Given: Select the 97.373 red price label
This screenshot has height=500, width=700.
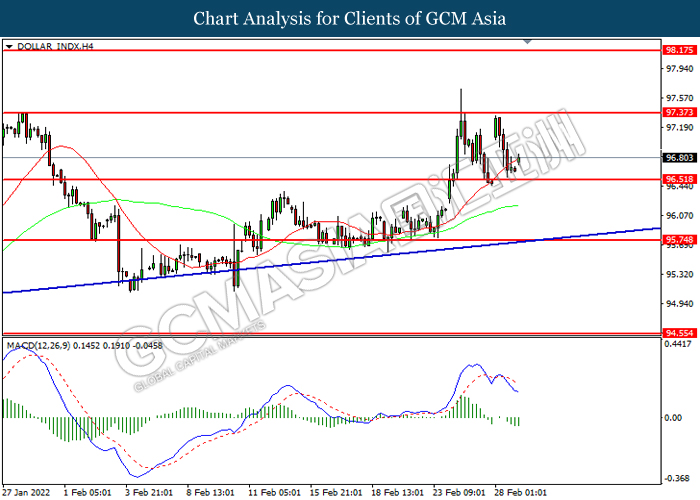Looking at the screenshot, I should pyautogui.click(x=679, y=112).
